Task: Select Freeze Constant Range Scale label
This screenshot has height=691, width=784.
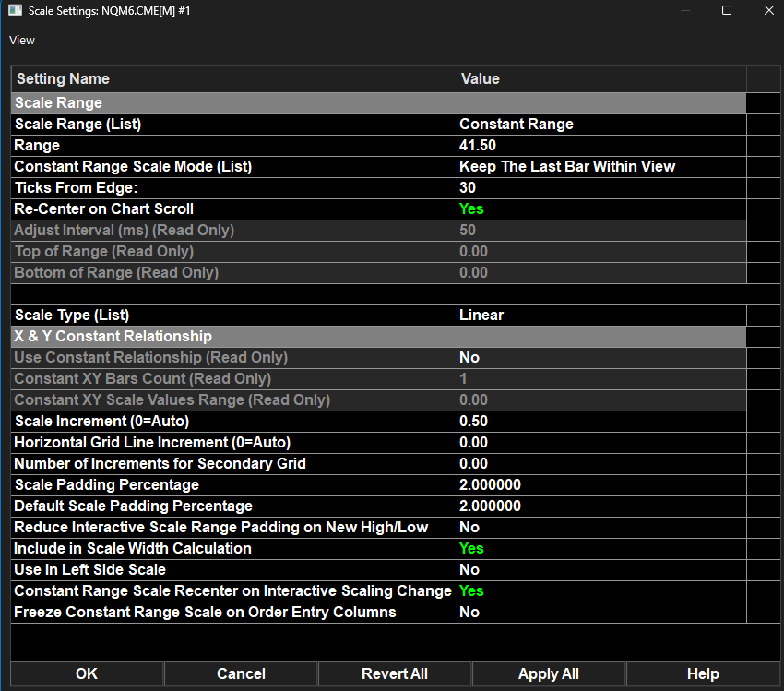Action: click(205, 612)
